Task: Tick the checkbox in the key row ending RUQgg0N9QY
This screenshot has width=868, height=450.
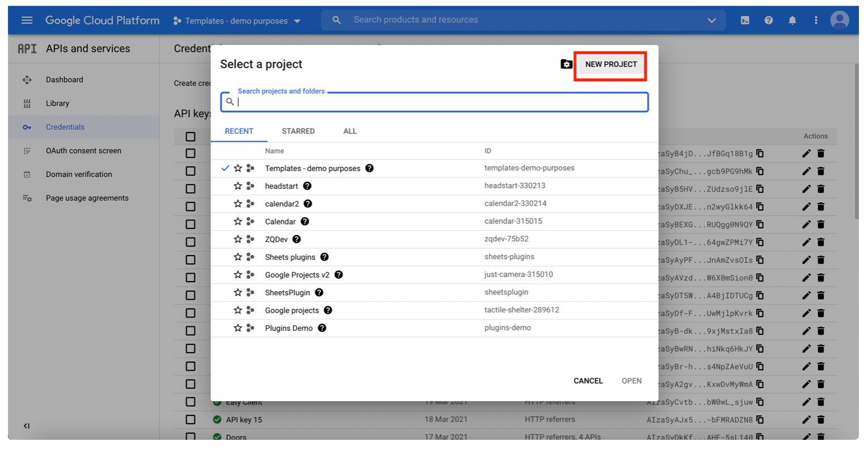Action: coord(191,224)
